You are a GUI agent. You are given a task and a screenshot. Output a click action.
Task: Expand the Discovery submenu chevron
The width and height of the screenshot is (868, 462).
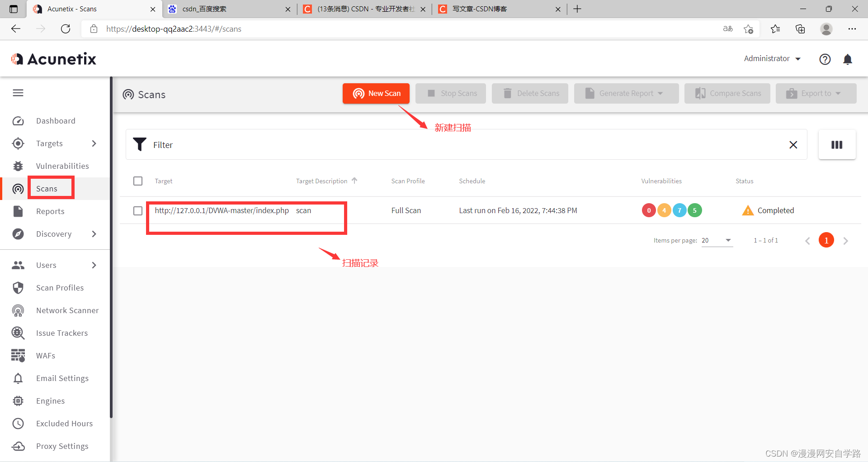pos(94,234)
